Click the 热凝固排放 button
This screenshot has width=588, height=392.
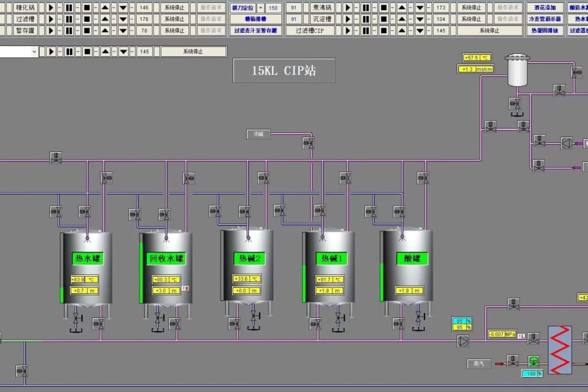545,30
